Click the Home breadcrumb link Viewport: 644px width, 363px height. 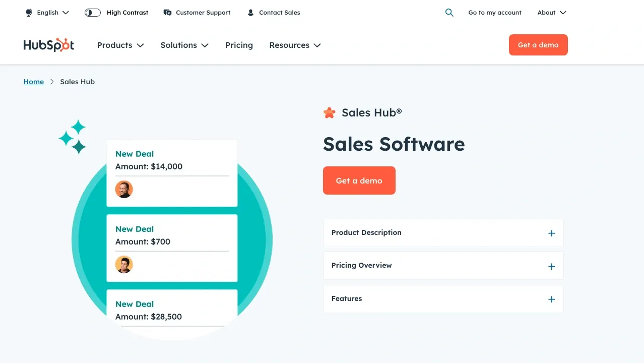34,82
